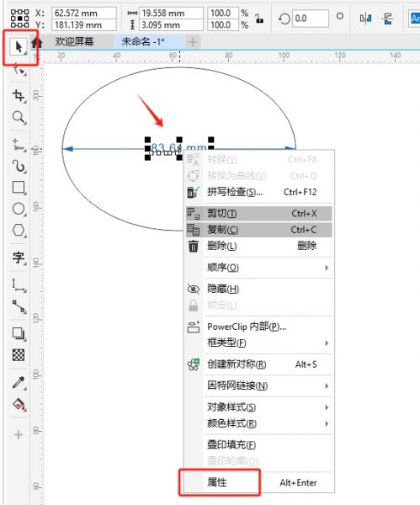
Task: Choose the Dimension tool
Action: tap(19, 285)
